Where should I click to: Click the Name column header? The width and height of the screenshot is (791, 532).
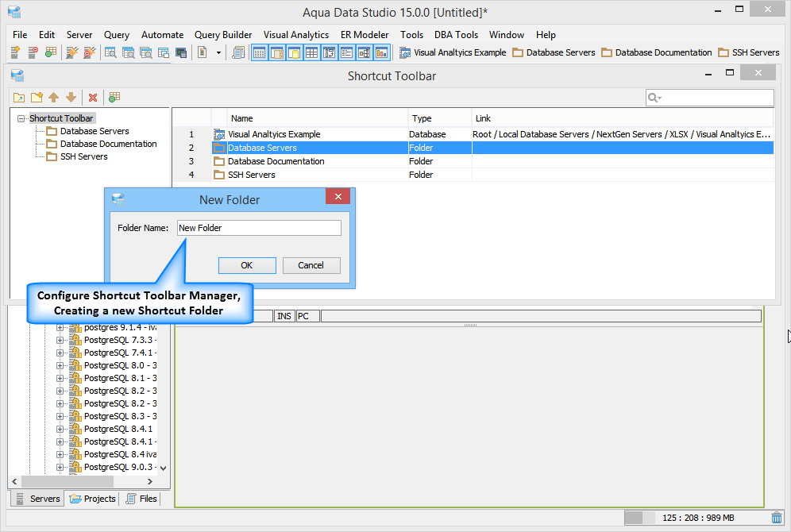pyautogui.click(x=318, y=118)
